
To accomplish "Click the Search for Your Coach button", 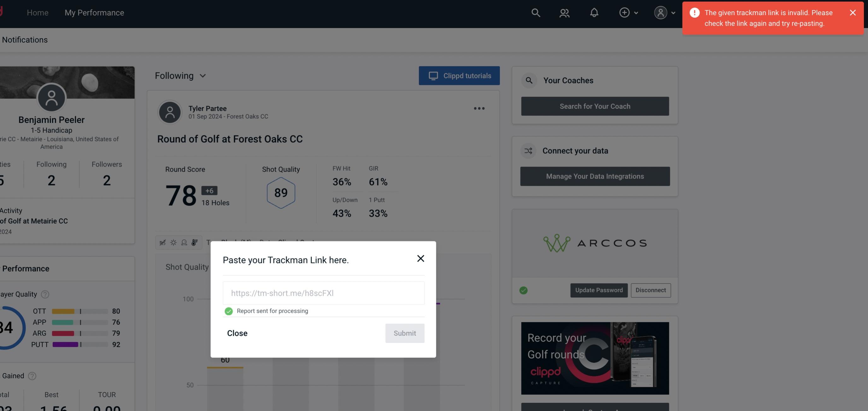I will (595, 106).
